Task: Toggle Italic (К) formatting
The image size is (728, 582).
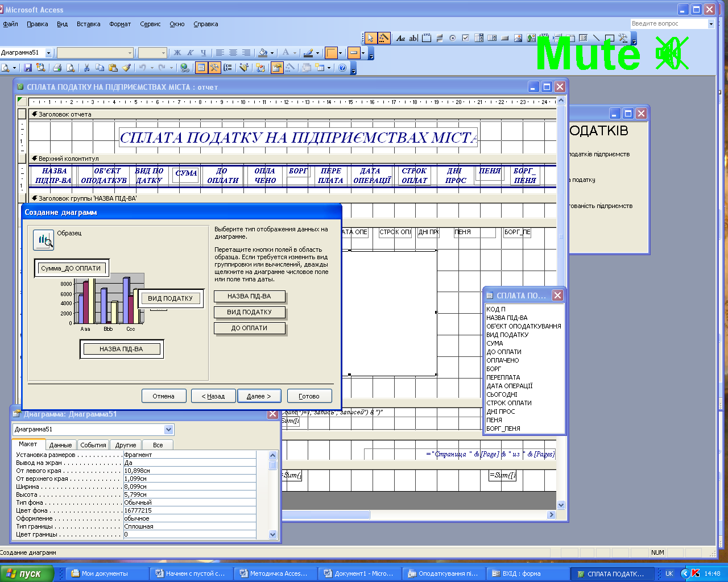Action: [x=191, y=52]
